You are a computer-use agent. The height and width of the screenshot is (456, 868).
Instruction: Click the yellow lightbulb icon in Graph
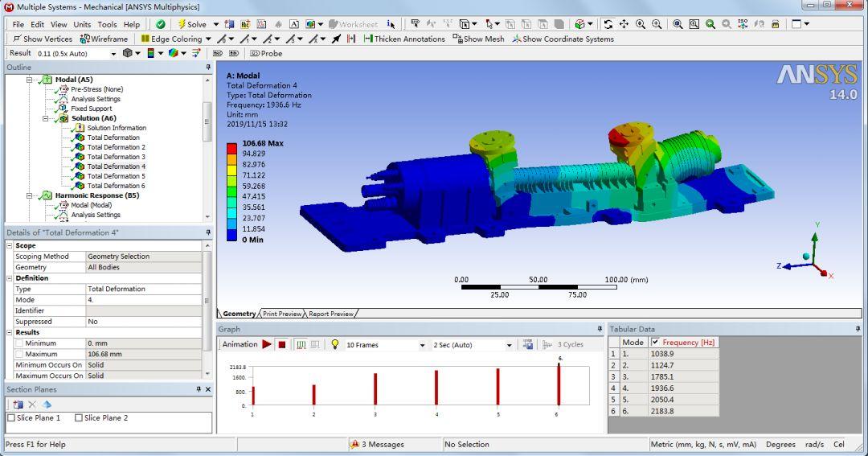pos(335,344)
